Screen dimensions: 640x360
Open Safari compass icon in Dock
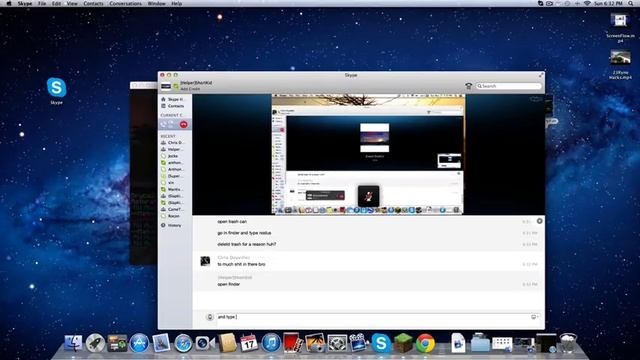pos(183,343)
